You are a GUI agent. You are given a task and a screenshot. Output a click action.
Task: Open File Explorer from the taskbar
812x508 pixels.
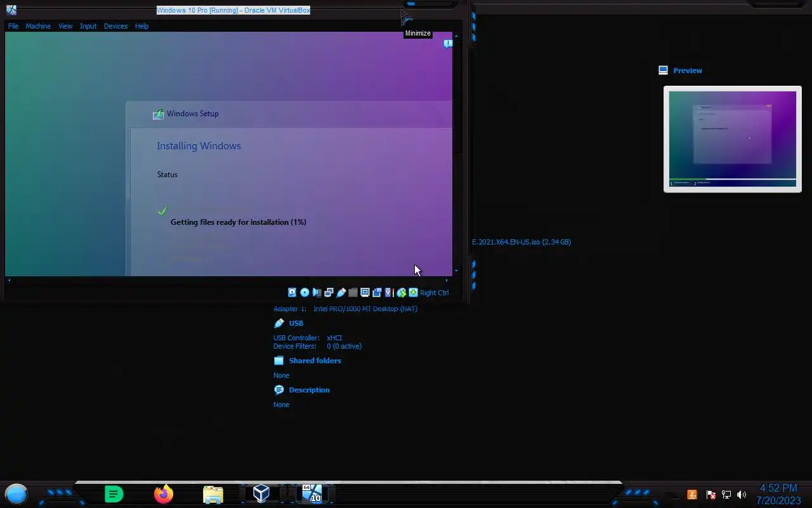(213, 494)
